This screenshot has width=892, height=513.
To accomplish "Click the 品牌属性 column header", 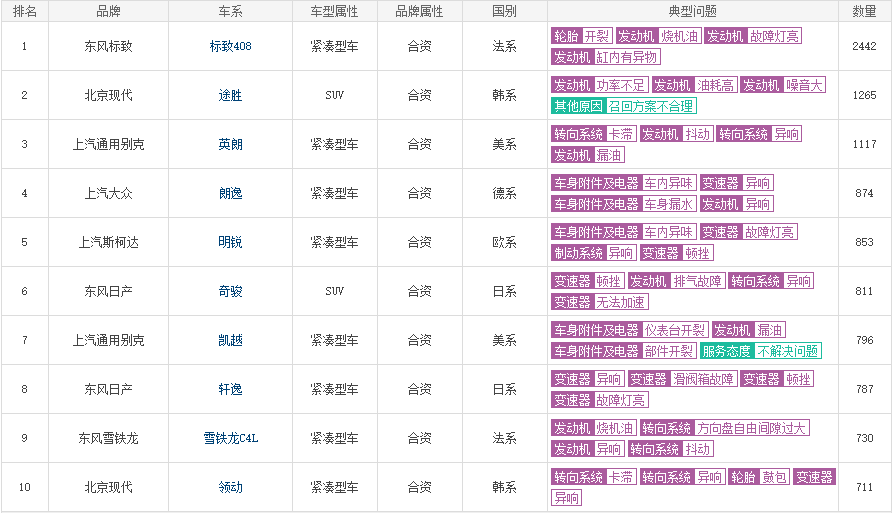I will coord(419,11).
